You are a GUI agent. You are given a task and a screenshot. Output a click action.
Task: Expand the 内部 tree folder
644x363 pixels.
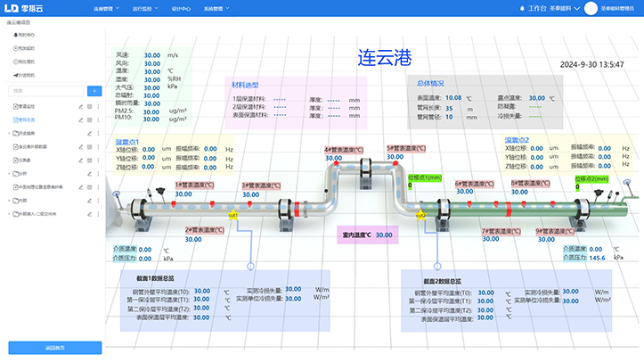(11, 201)
